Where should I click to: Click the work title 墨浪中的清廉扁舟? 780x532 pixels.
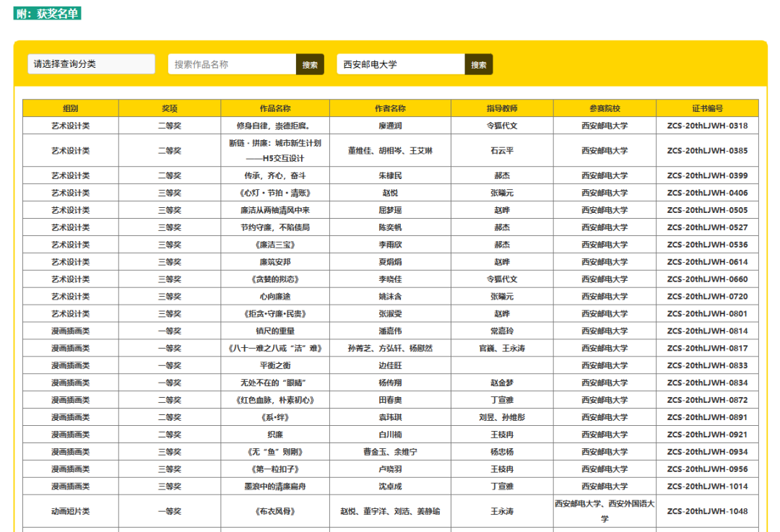point(275,487)
